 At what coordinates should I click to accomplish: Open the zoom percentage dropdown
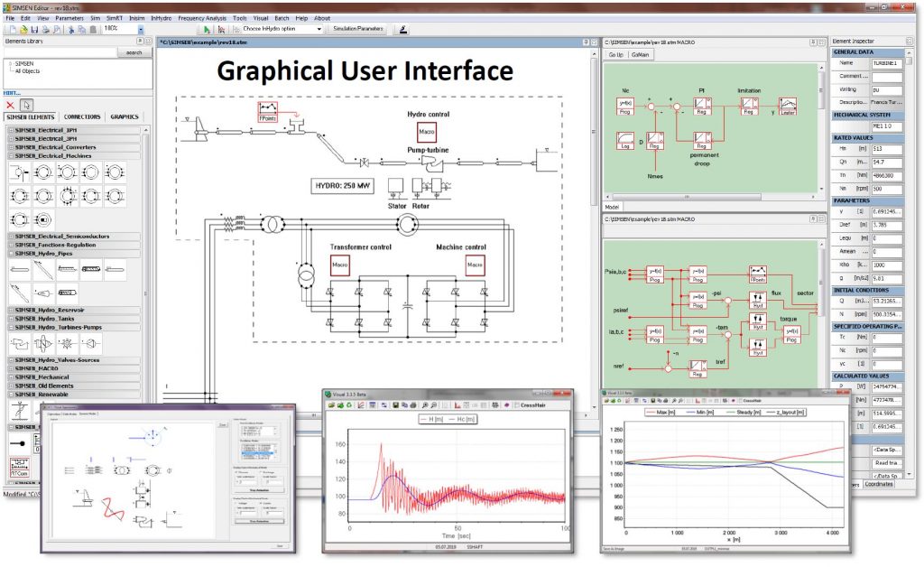tap(141, 29)
